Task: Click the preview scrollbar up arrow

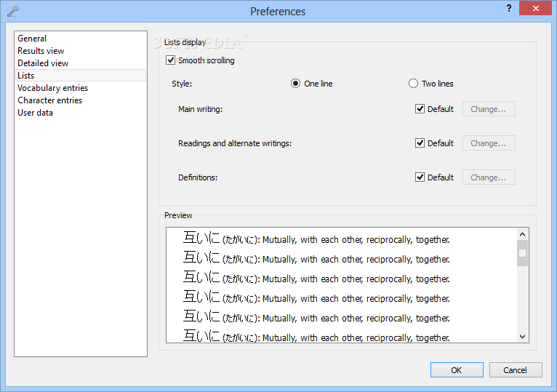Action: [522, 234]
